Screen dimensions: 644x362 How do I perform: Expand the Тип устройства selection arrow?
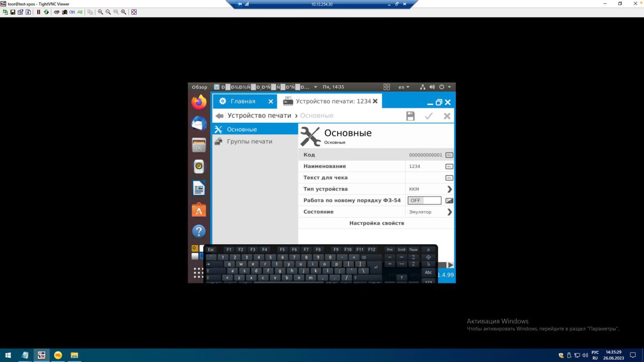[449, 189]
